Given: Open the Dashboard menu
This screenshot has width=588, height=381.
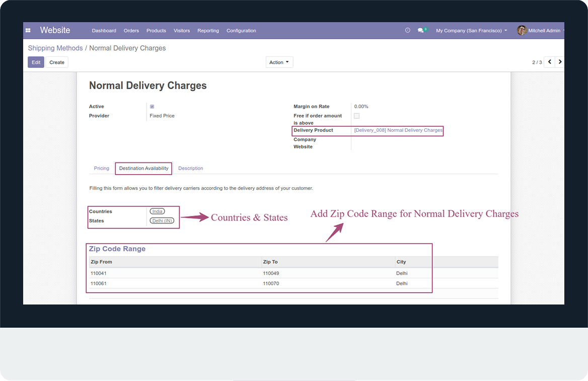Looking at the screenshot, I should (104, 30).
